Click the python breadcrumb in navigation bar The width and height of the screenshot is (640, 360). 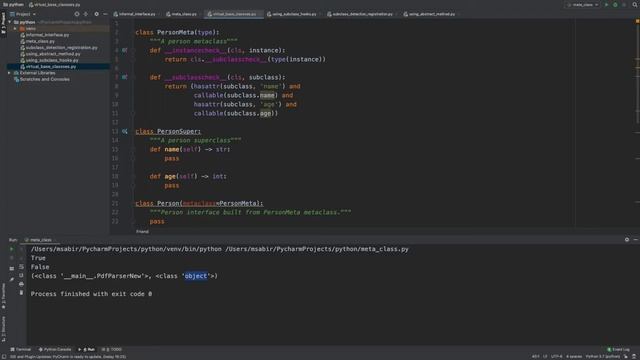pos(13,4)
